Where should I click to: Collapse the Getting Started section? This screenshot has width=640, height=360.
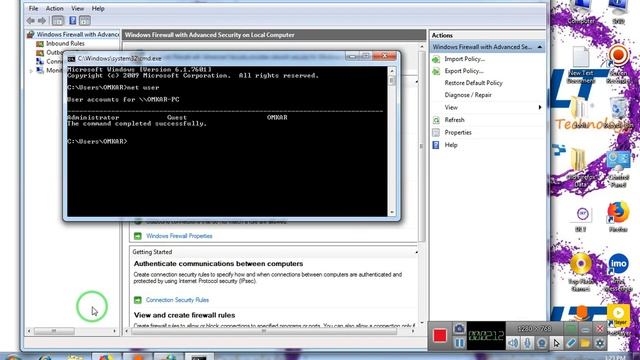click(x=416, y=252)
